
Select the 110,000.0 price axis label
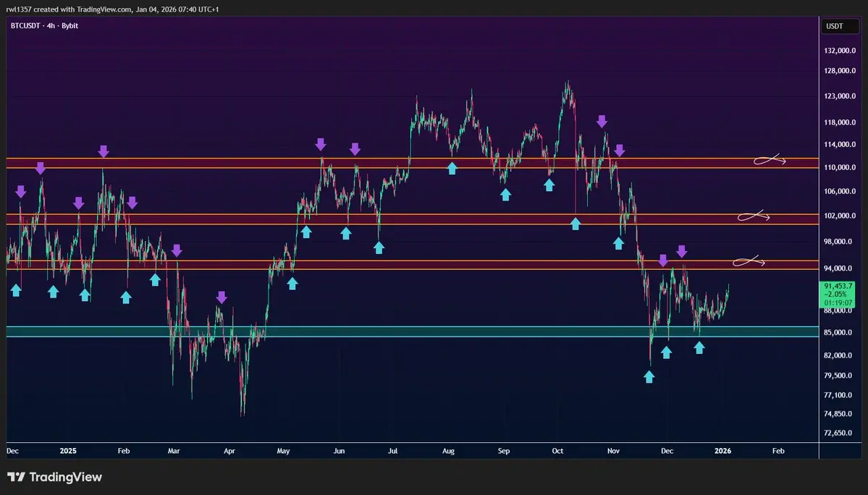coord(840,168)
